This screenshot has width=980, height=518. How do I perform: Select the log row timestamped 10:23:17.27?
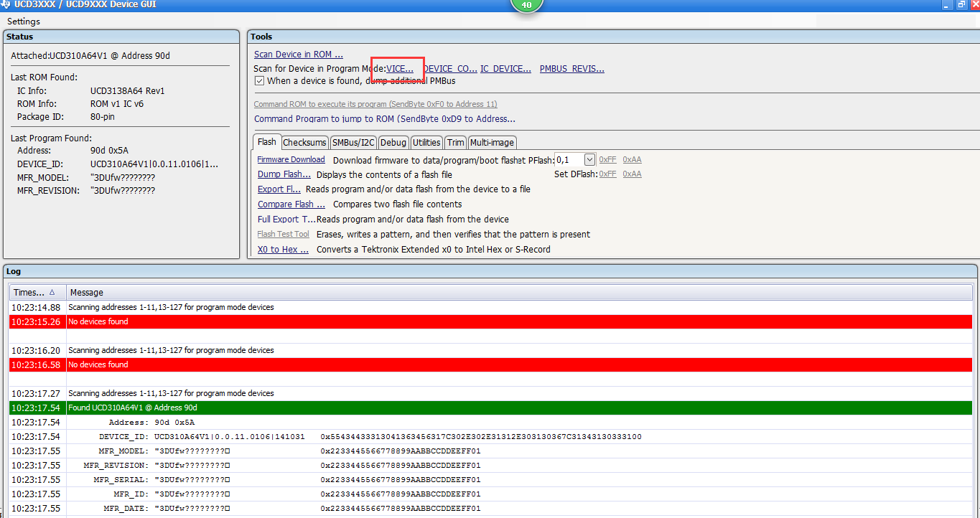point(491,393)
